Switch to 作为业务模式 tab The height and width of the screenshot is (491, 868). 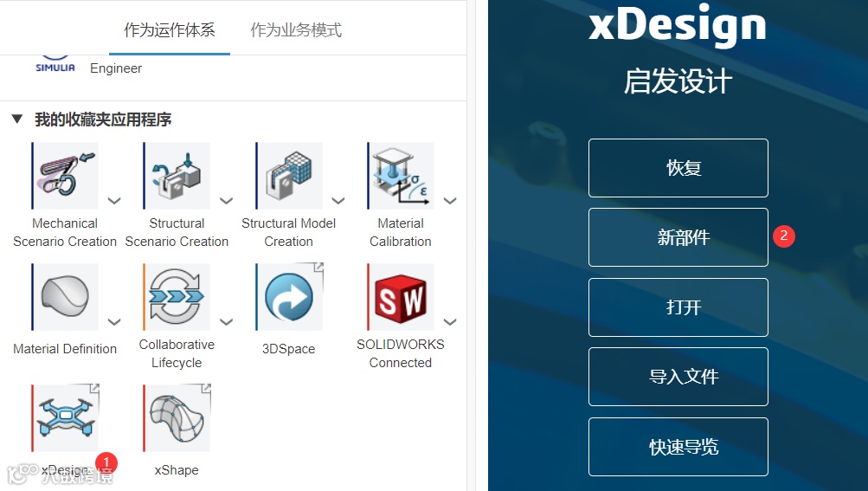[x=296, y=30]
